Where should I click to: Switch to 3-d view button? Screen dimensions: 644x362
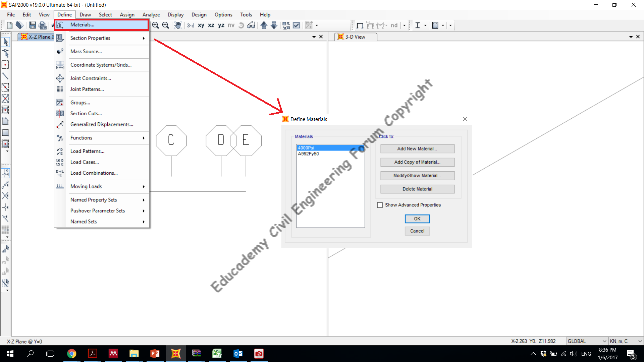(x=191, y=25)
